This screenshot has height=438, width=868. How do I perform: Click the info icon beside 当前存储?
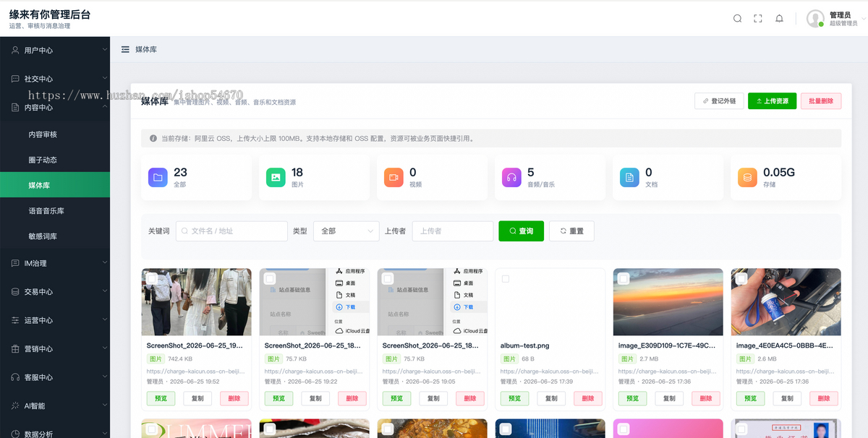[x=153, y=138]
